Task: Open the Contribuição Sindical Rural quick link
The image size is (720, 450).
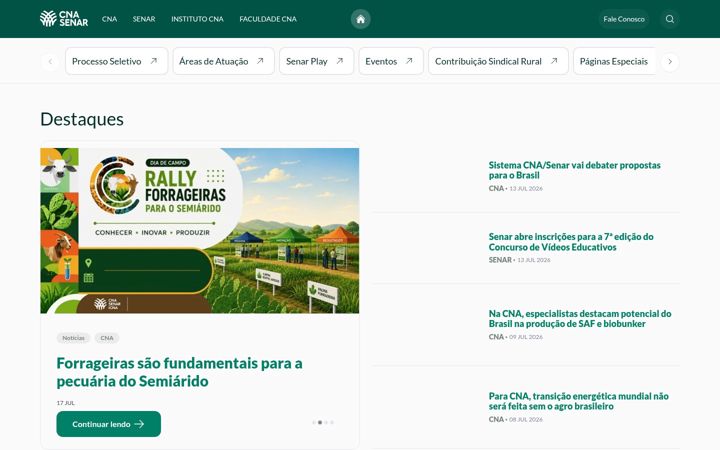Action: (498, 61)
